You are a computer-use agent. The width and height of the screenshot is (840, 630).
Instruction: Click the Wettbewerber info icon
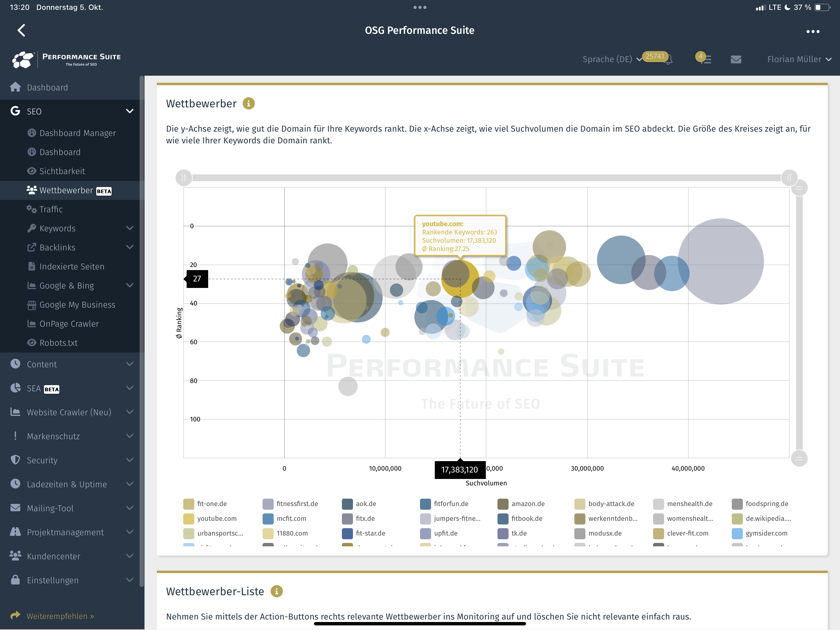click(x=248, y=103)
